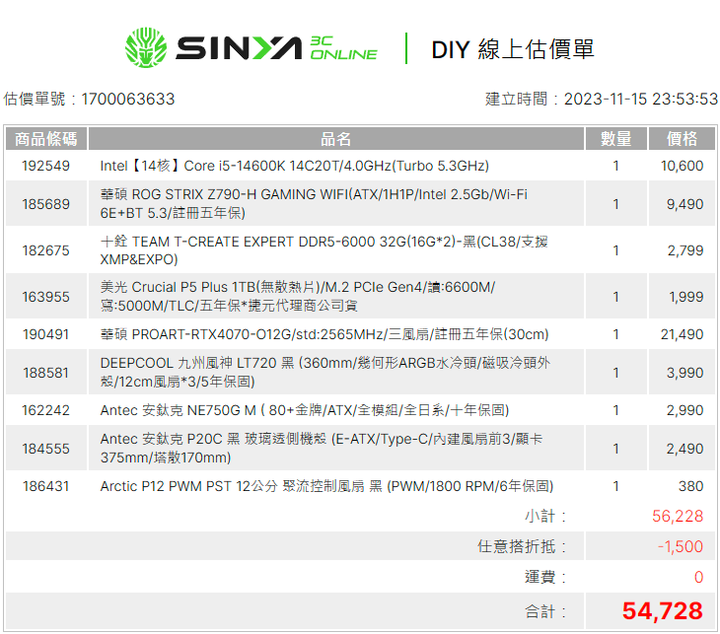Click the 商品條碼 column header
This screenshot has width=720, height=634.
click(x=46, y=139)
